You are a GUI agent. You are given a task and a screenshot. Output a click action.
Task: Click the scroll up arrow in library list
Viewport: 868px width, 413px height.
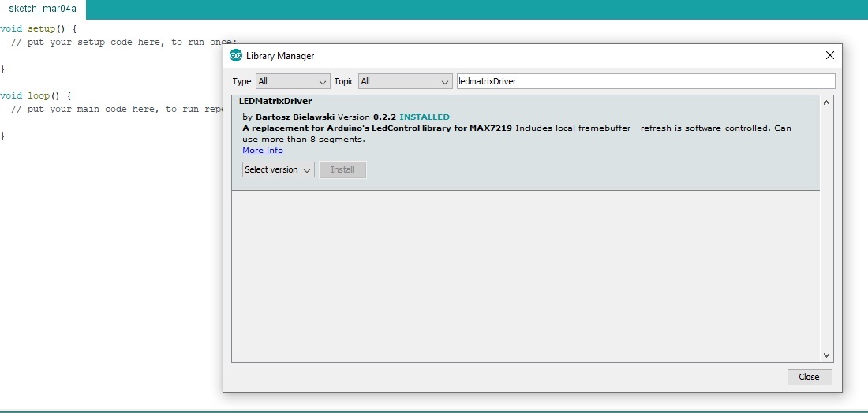point(826,102)
